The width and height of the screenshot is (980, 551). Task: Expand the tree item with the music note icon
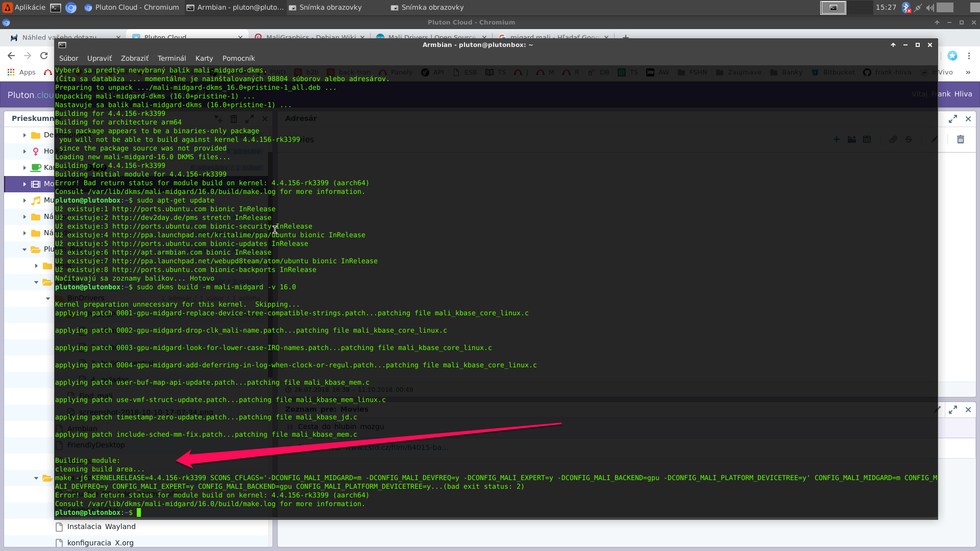(24, 200)
